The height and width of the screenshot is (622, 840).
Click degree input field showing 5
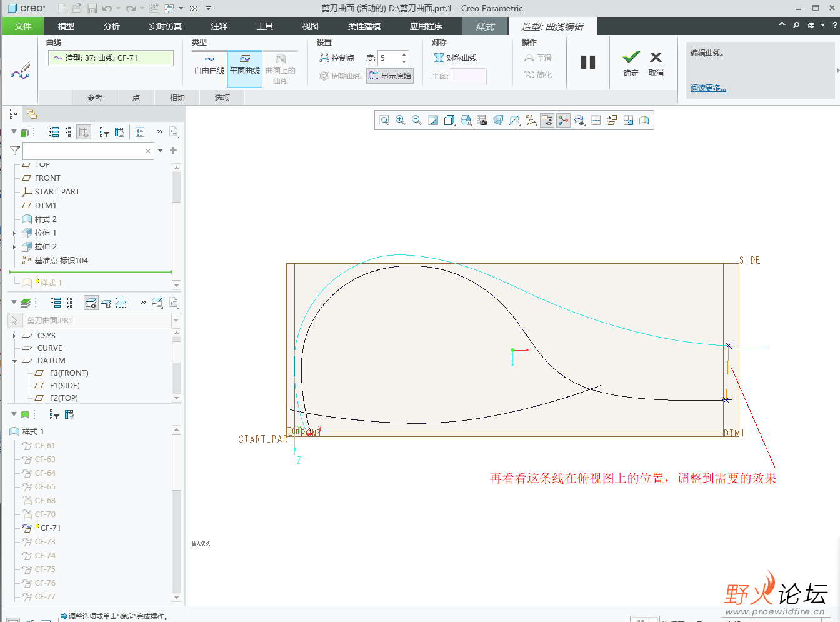(x=389, y=58)
